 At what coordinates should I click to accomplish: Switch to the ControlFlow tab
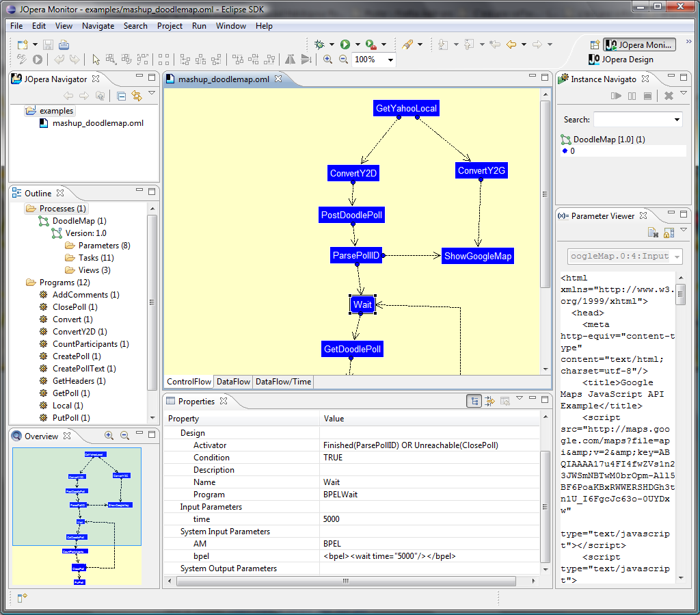(189, 382)
